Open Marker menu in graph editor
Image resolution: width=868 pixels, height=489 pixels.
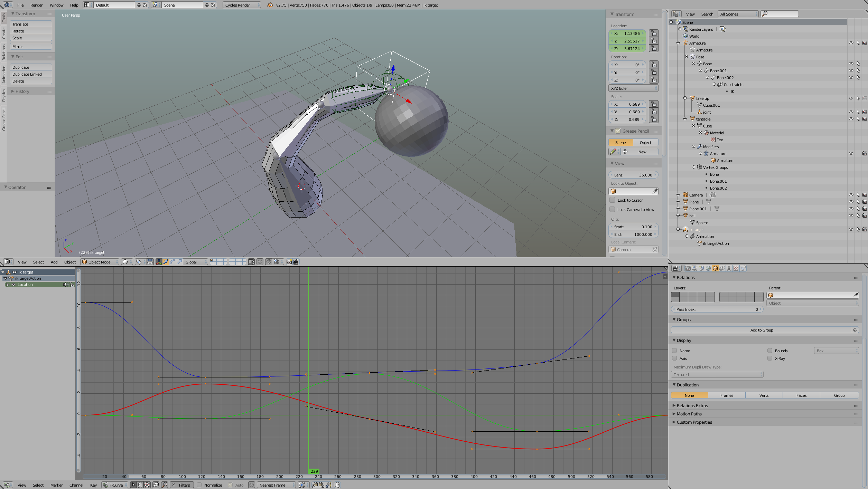pyautogui.click(x=56, y=485)
